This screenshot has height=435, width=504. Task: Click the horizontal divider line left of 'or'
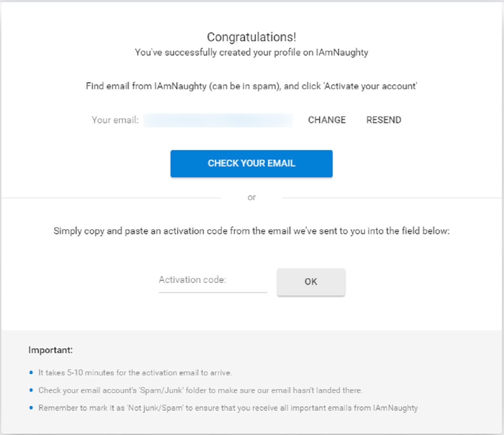click(x=111, y=198)
